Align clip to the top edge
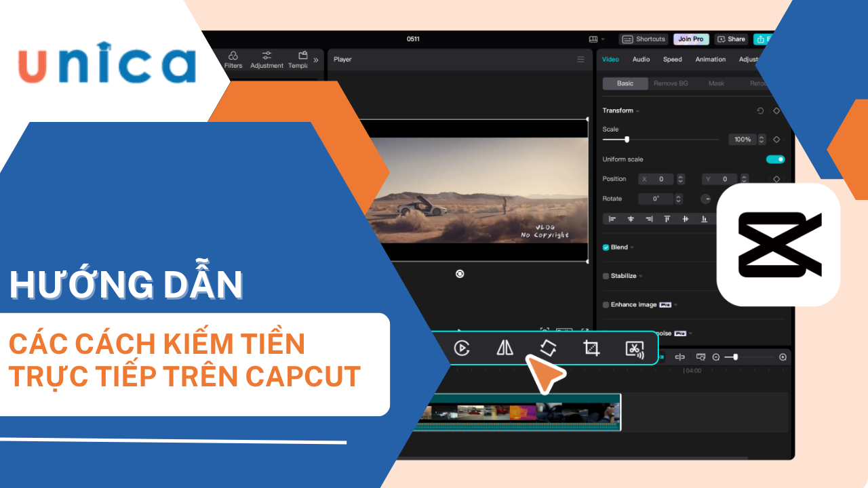 click(667, 218)
